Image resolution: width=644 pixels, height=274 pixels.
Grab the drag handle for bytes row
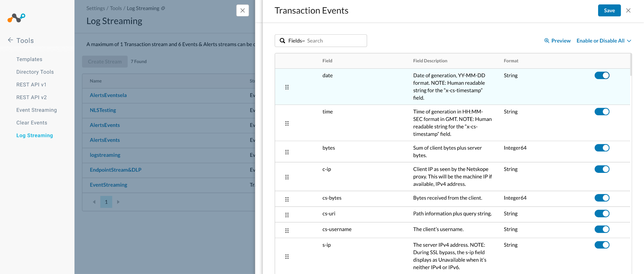[x=287, y=152]
